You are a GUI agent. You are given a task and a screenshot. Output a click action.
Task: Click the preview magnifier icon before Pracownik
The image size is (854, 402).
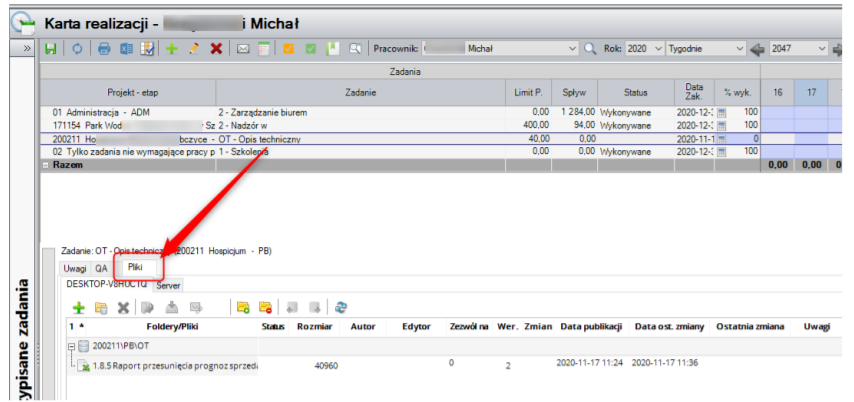click(355, 48)
